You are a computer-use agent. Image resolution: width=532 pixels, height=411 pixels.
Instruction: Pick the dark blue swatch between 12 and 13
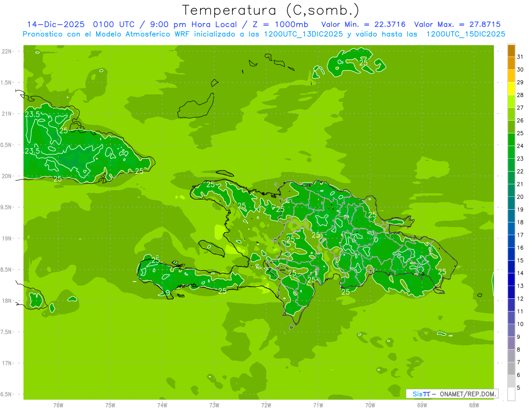511,293
